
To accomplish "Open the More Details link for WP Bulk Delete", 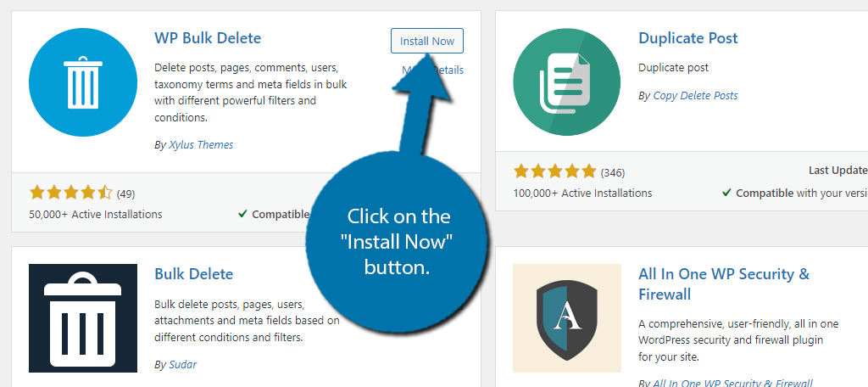I will (432, 70).
